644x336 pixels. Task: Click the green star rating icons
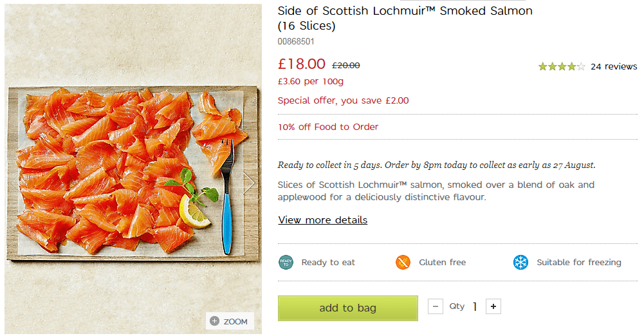[562, 66]
